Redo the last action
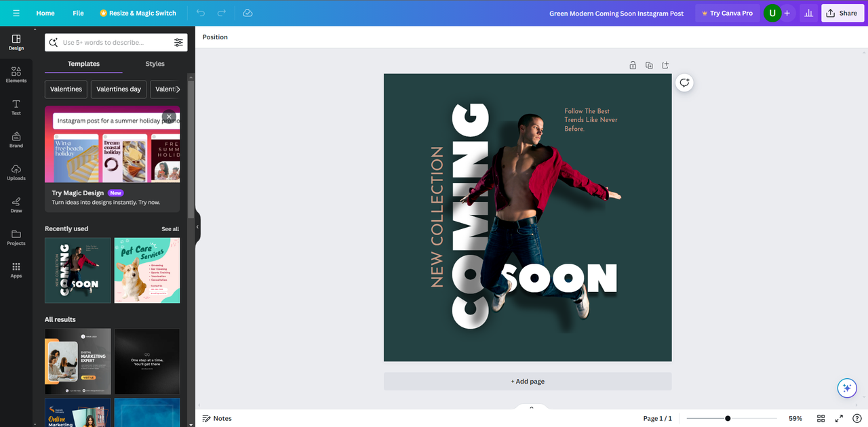The width and height of the screenshot is (868, 427). pos(222,13)
